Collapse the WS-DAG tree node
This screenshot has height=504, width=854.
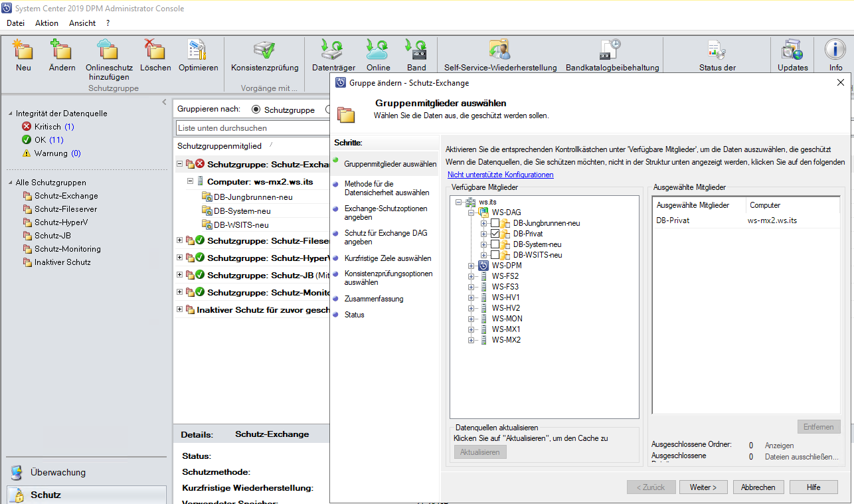tap(471, 212)
